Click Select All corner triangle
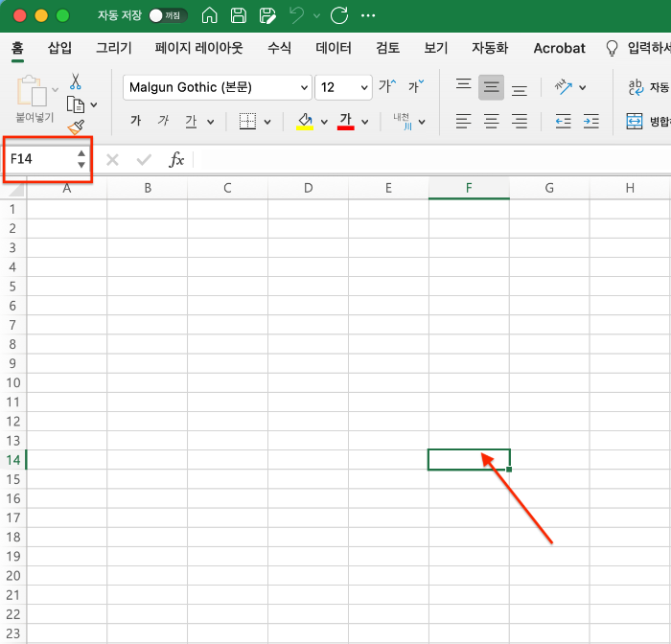The image size is (671, 644). 16,188
